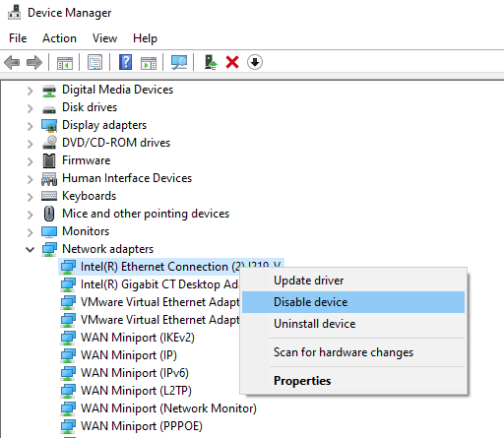Select Intel(R) Ethernet Connection adapter row
504x438 pixels.
click(171, 267)
